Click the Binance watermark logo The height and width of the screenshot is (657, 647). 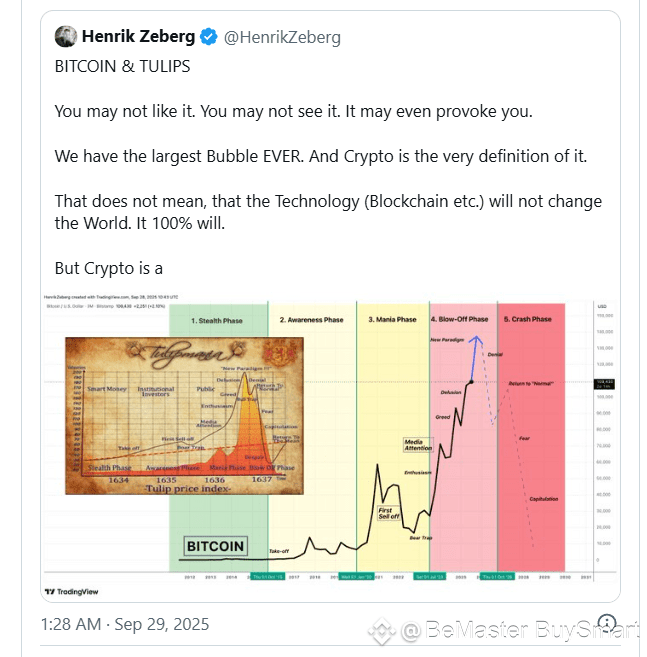click(381, 631)
